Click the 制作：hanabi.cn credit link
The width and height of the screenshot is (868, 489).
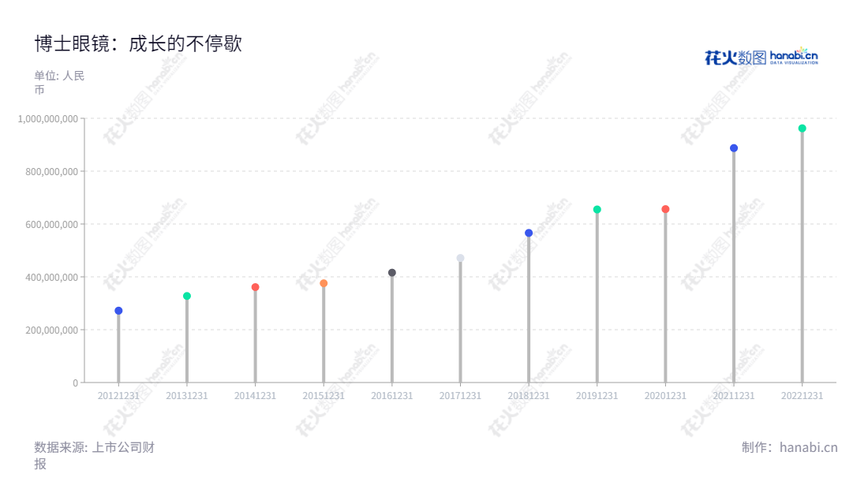(x=789, y=448)
